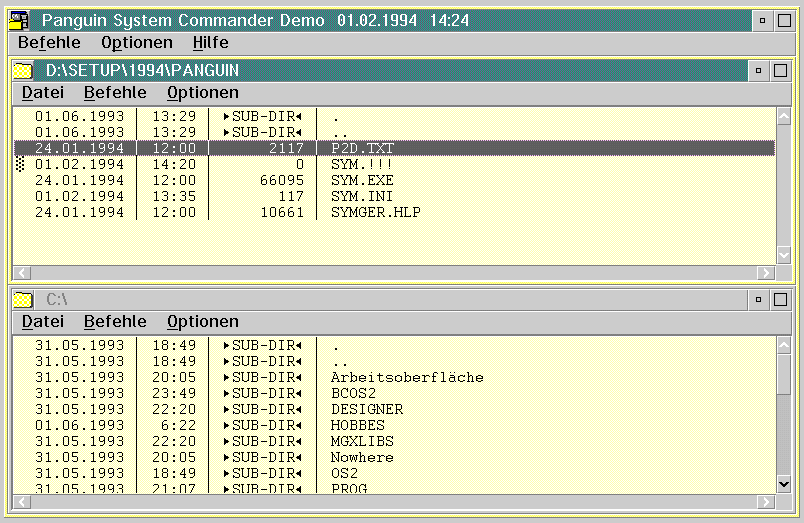This screenshot has width=804, height=523.
Task: Open Datei menu in the C:\ window
Action: [x=43, y=321]
